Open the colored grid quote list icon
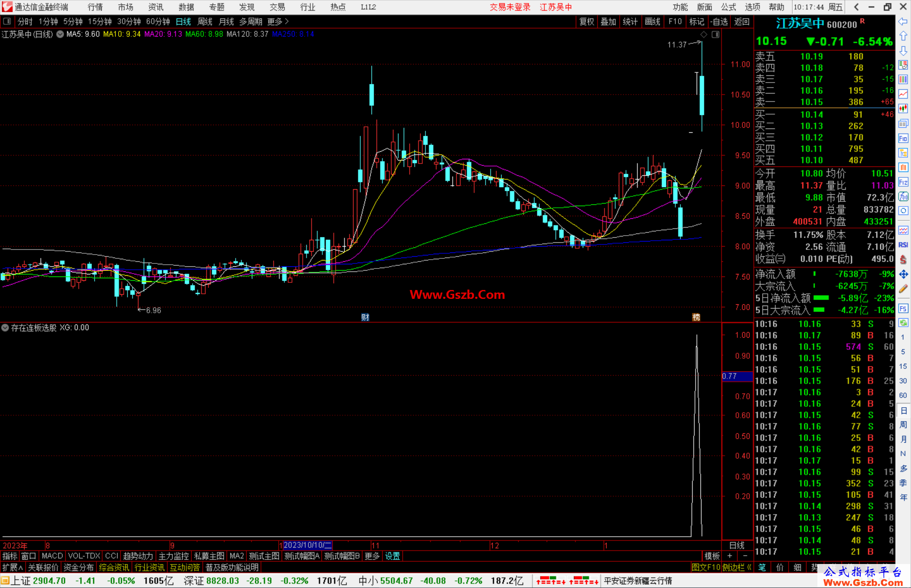Screen dimensions: 911x588 [x=903, y=80]
